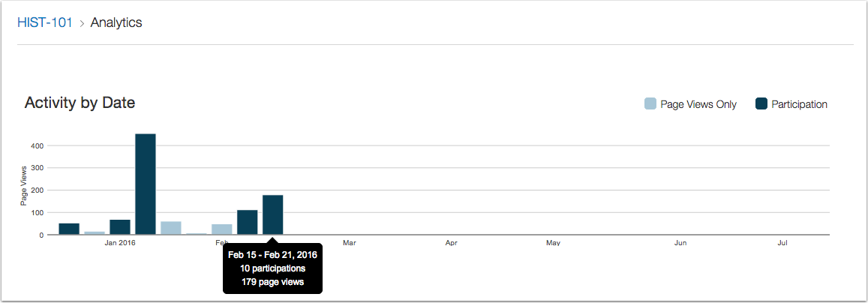Select the Page Views Only legend label
Image resolution: width=868 pixels, height=303 pixels.
point(698,104)
